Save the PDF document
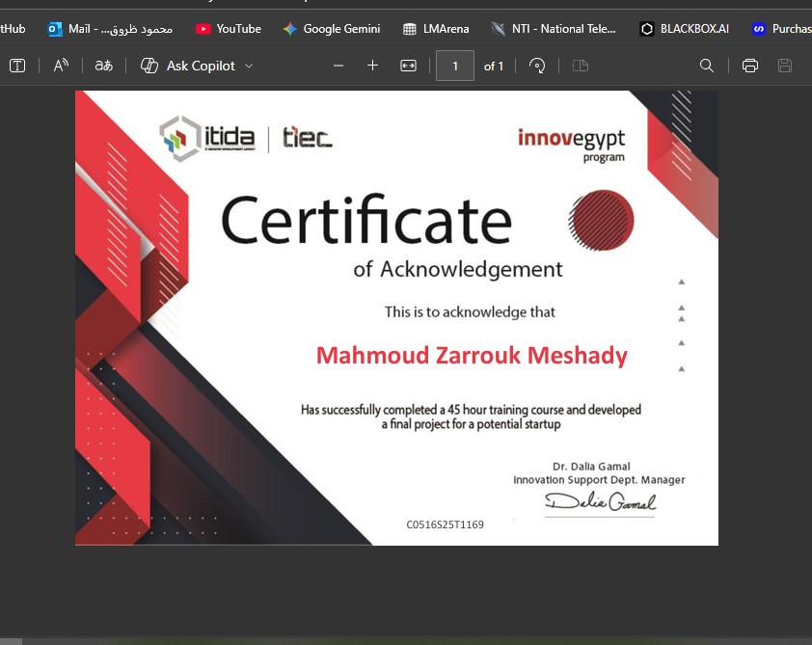Viewport: 812px width, 645px height. [x=785, y=66]
